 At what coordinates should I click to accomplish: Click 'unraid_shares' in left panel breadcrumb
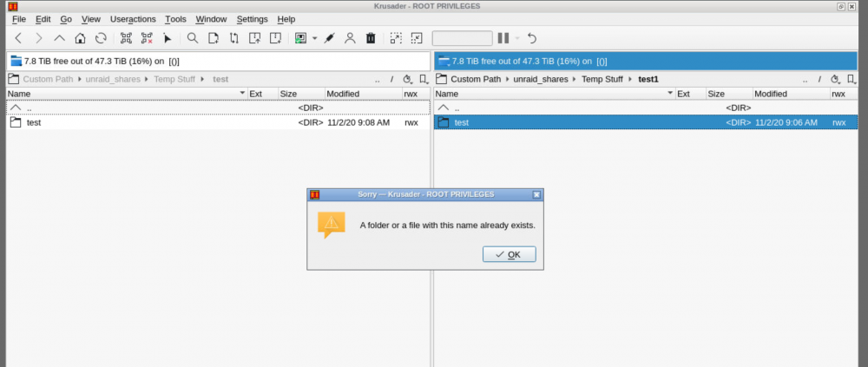113,79
